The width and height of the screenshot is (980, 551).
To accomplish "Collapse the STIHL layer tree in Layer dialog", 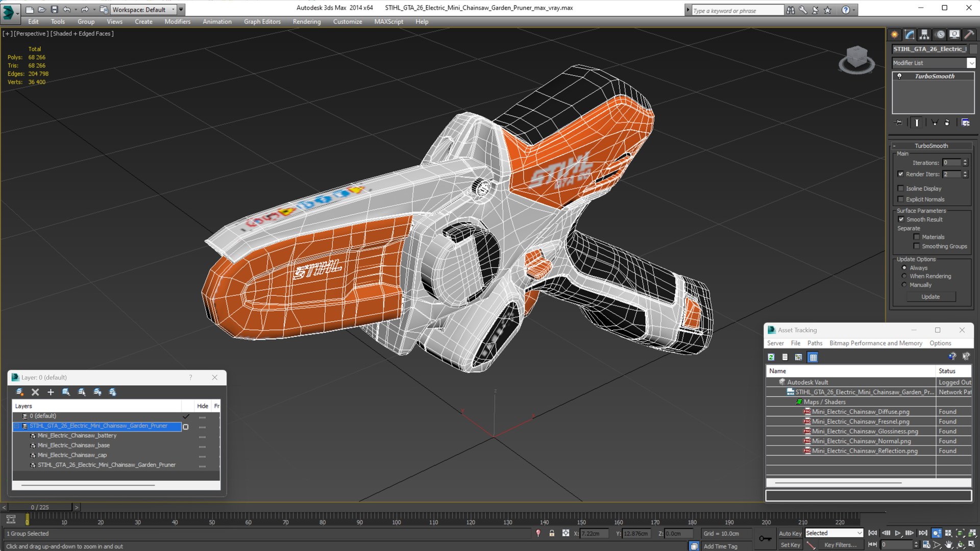I will tap(16, 426).
